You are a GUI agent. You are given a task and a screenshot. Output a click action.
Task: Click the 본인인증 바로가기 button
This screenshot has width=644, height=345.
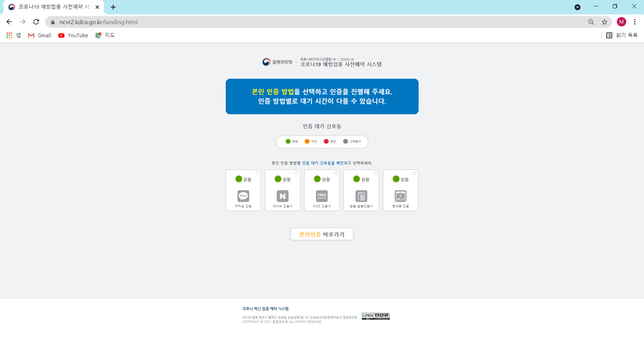click(x=321, y=234)
